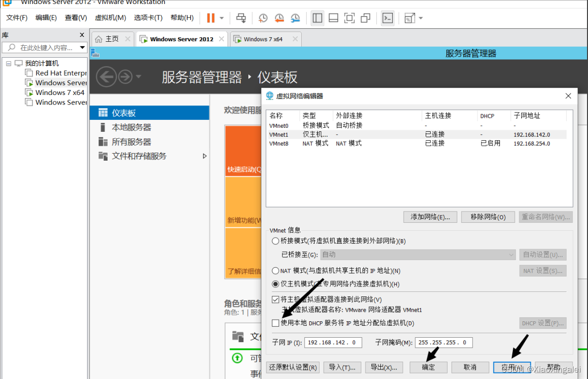The height and width of the screenshot is (379, 588).
Task: Open the 已桥接至 combo box
Action: tap(418, 255)
